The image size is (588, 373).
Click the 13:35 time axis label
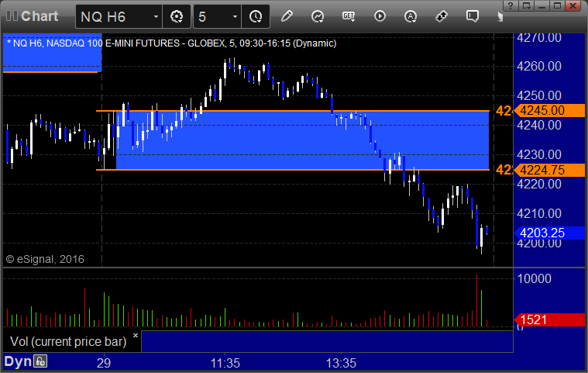pos(341,363)
